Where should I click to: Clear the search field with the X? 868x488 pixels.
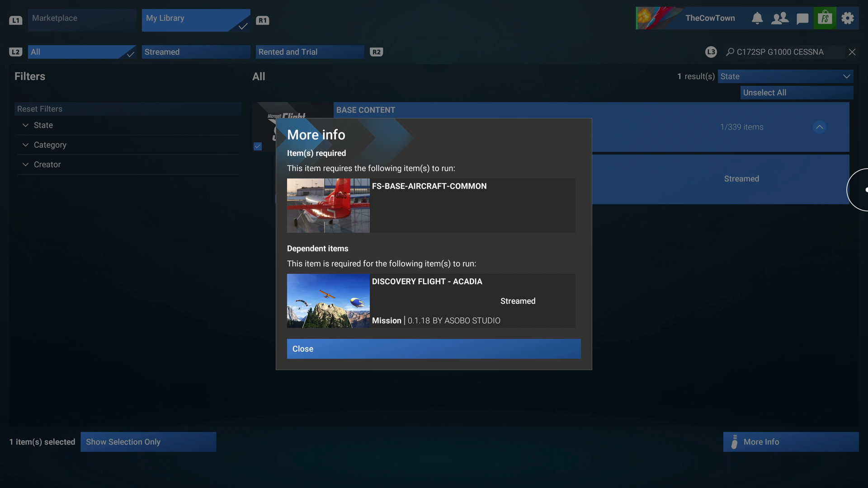852,52
